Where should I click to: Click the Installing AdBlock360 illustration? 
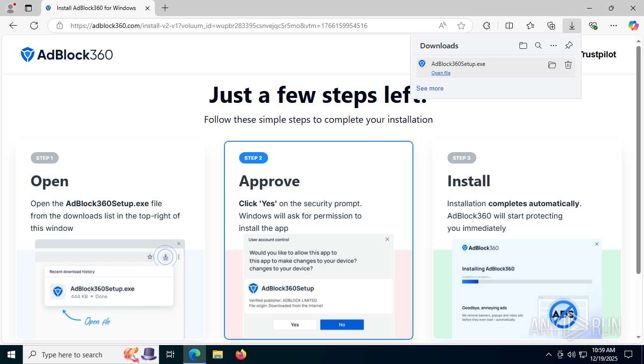click(x=527, y=289)
